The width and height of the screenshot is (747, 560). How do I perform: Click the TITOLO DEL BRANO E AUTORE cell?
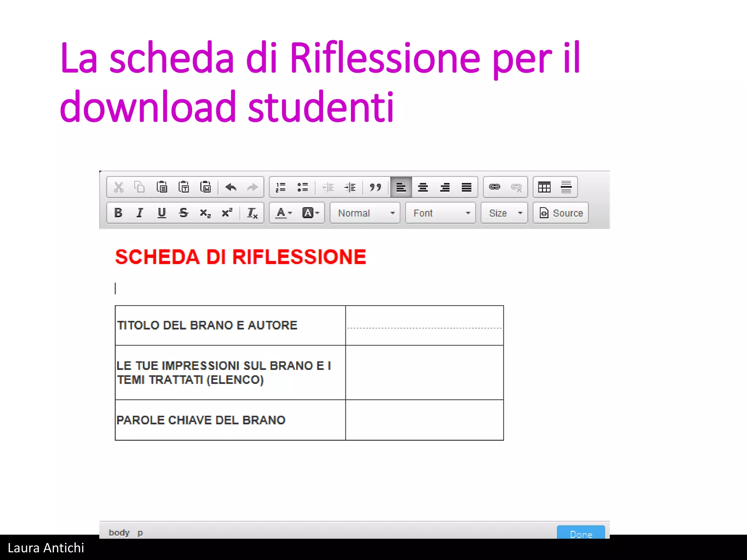231,326
